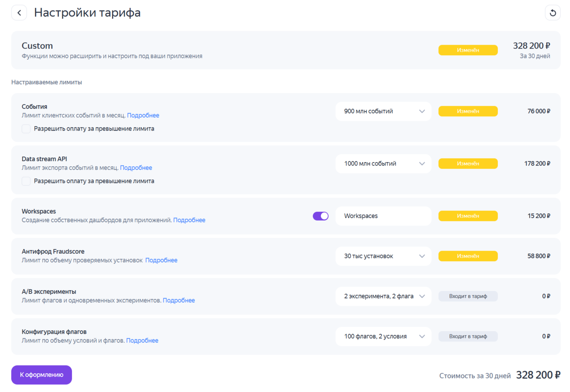Click the back arrow icon
This screenshot has height=392, width=570.
pos(19,13)
